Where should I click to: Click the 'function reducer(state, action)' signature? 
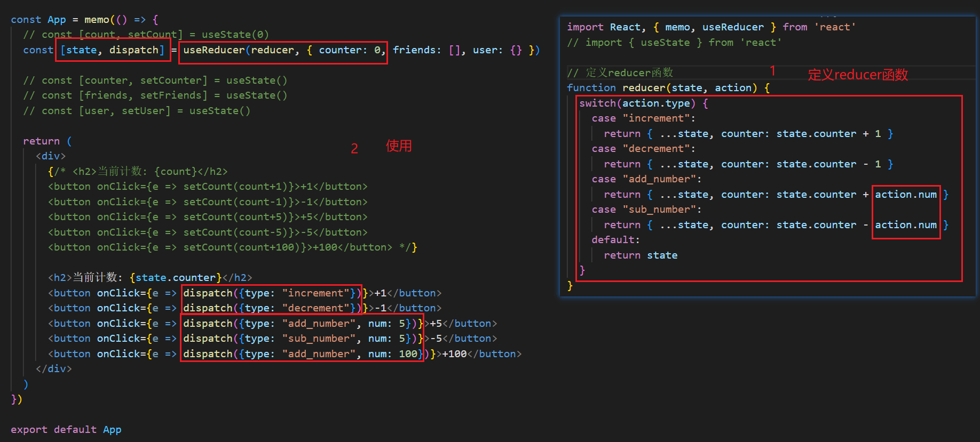[x=668, y=88]
